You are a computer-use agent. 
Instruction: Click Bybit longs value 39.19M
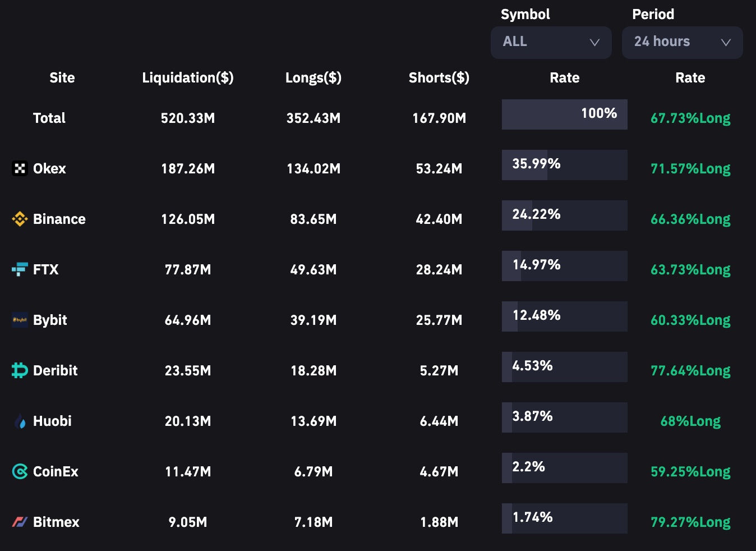[314, 320]
